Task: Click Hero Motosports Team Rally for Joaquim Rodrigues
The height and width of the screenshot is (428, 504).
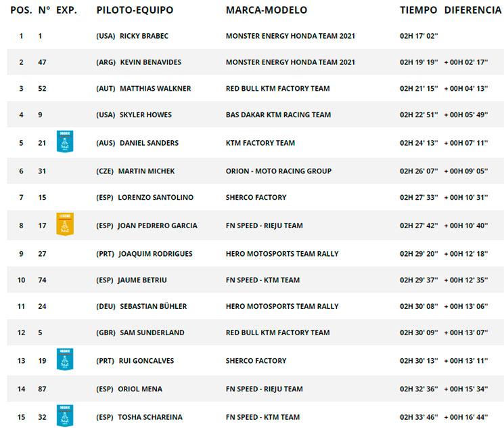Action: 282,254
